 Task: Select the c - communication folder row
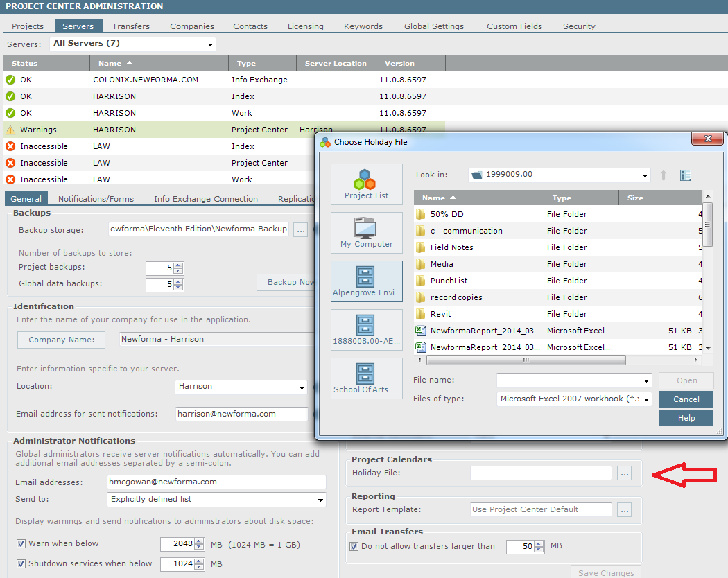click(x=557, y=231)
